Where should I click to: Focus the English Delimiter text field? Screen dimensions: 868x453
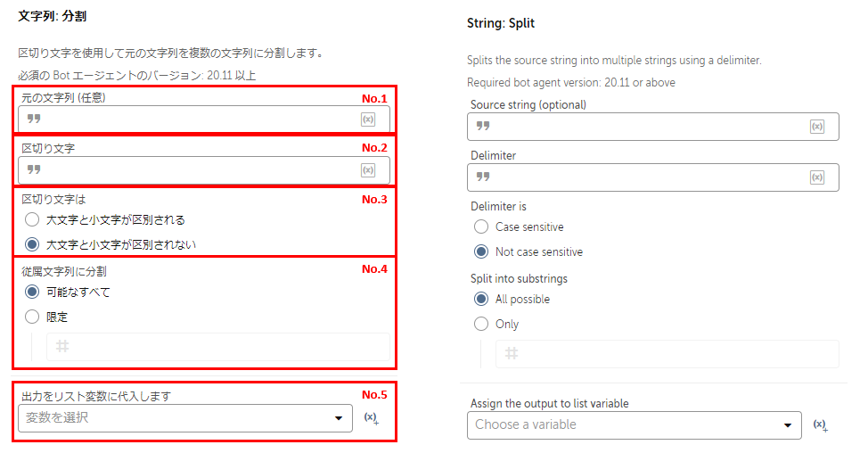point(652,177)
